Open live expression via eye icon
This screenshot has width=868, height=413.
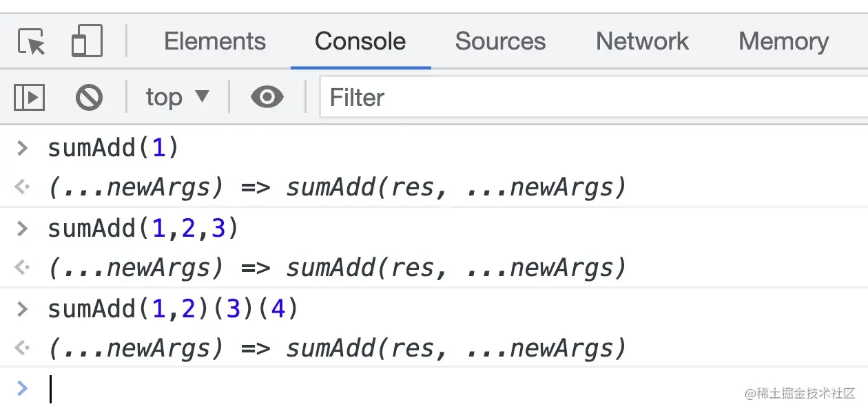[x=267, y=97]
